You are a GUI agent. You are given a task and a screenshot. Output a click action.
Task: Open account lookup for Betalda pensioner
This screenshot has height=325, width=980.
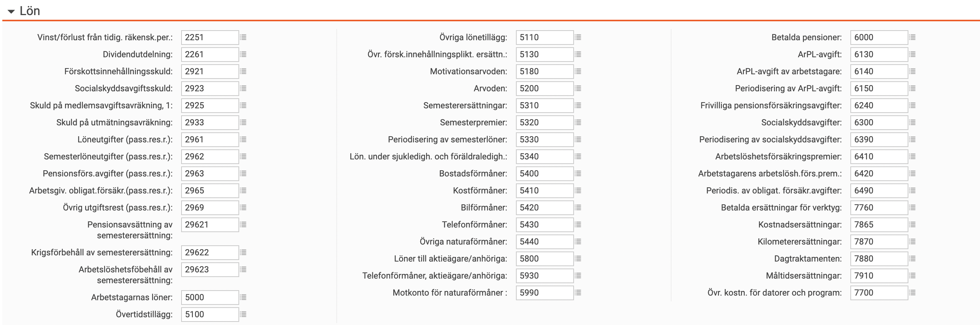(913, 37)
